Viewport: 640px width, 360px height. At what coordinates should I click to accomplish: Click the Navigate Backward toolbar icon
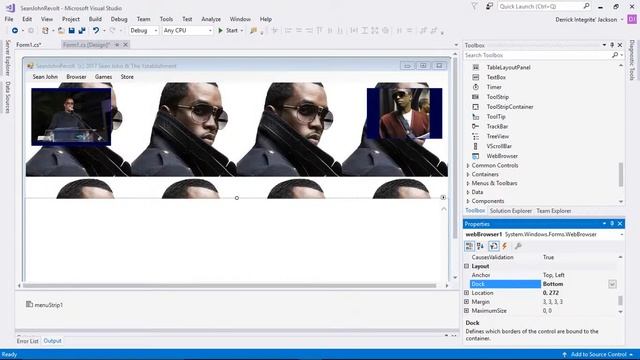[x=15, y=31]
